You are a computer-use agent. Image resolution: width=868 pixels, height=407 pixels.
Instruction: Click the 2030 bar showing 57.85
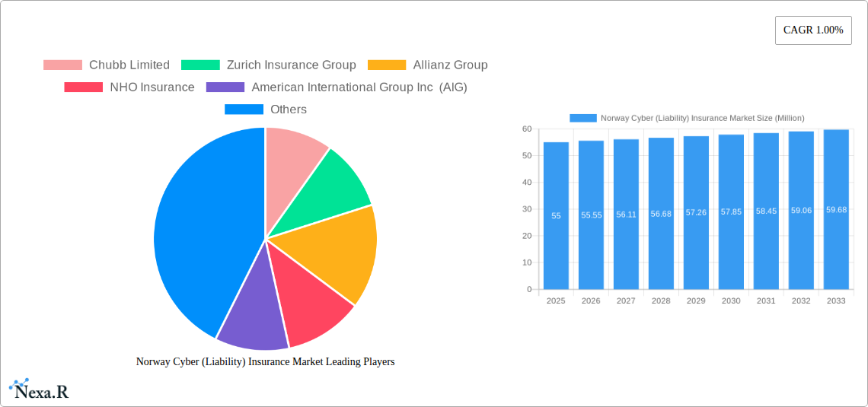coord(731,211)
